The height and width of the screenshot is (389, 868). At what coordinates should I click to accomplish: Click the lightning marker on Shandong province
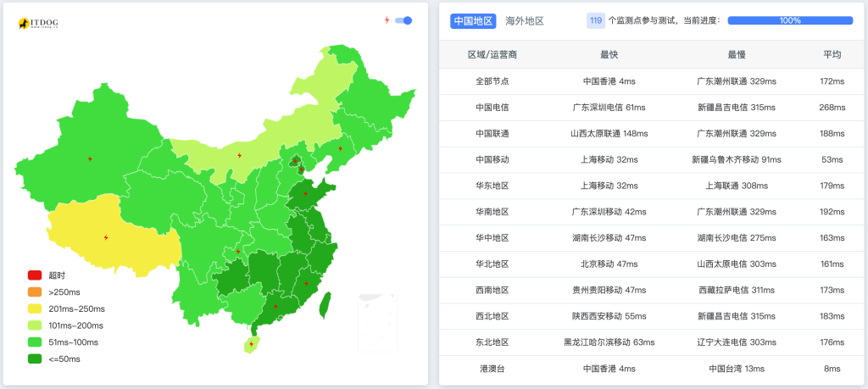point(306,193)
